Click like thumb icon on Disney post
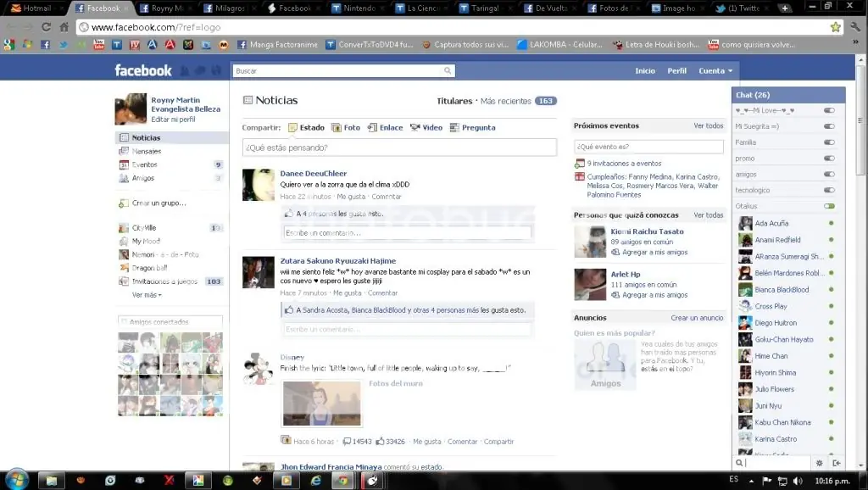868x490 pixels. (380, 442)
